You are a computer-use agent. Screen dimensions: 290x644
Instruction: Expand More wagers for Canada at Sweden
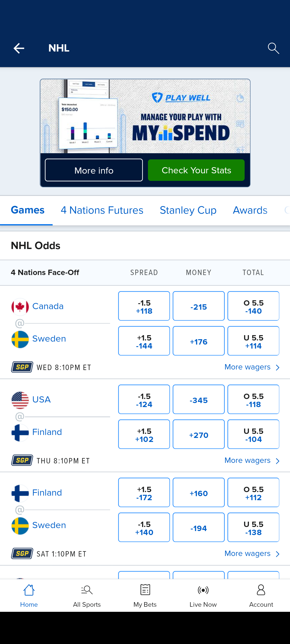[x=252, y=367]
